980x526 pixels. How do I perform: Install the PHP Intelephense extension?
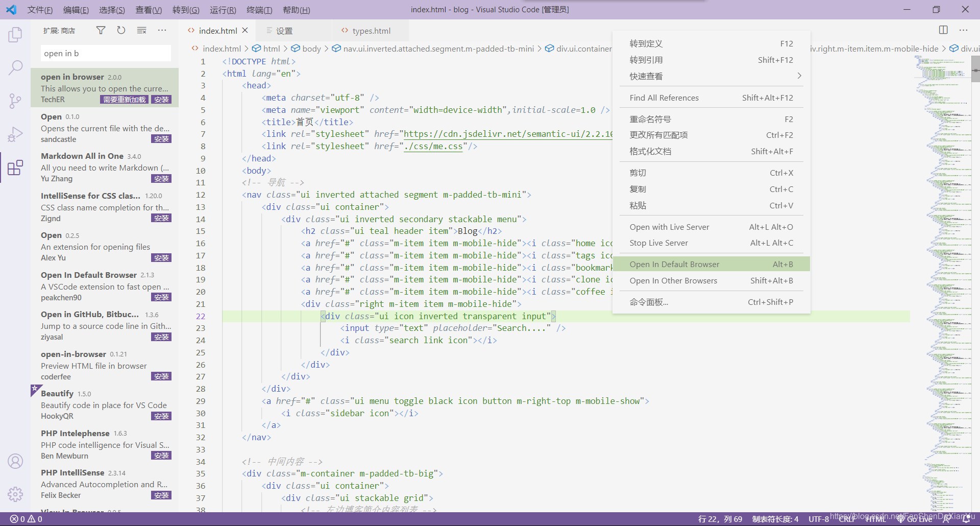[x=161, y=456]
